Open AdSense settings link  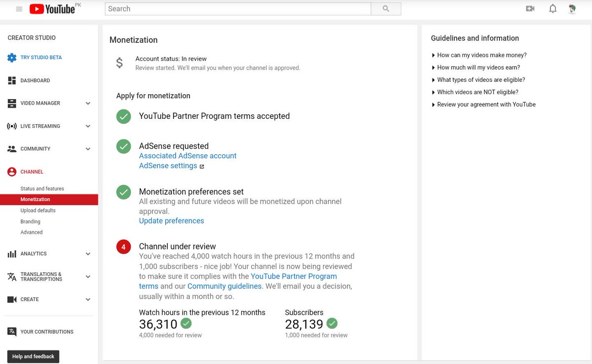click(x=168, y=166)
